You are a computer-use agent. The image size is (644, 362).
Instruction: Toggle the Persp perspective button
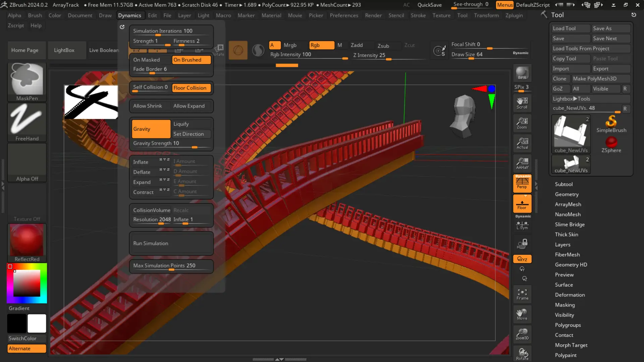click(x=522, y=183)
